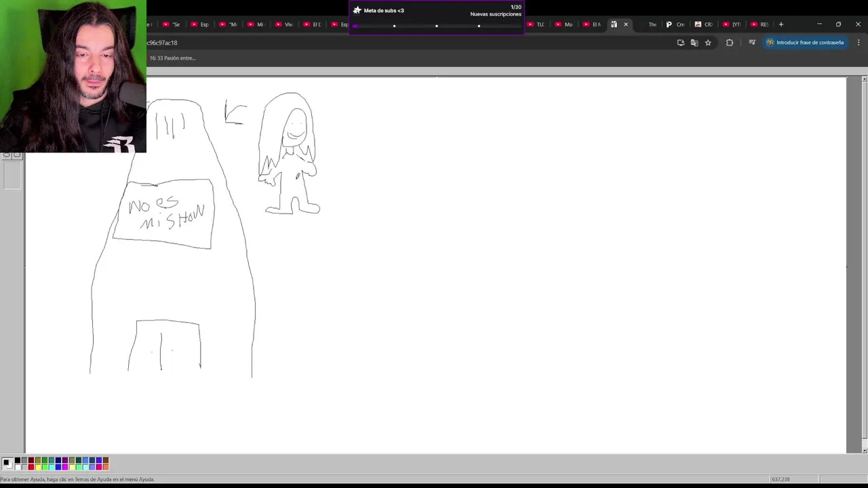Open the browser three-dot menu
This screenshot has height=488, width=868.
[859, 43]
